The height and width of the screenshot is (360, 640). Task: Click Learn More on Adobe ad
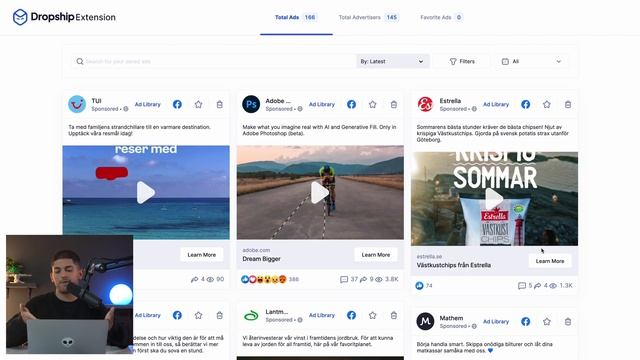pyautogui.click(x=376, y=255)
